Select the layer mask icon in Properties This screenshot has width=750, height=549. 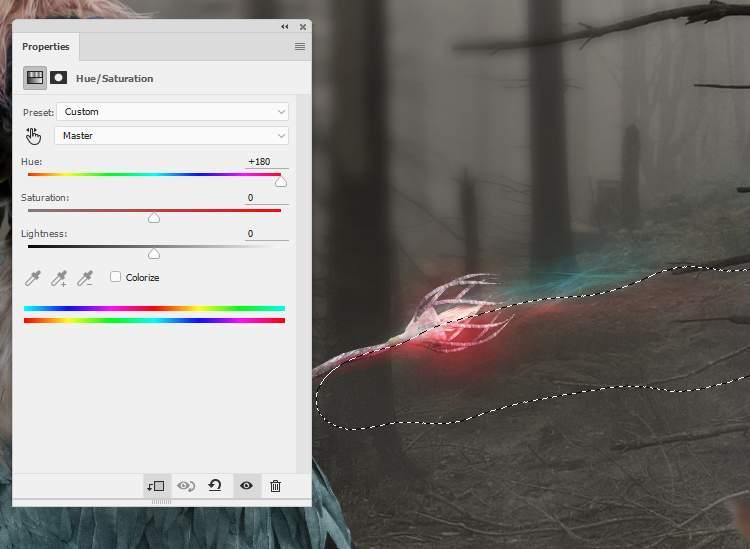[58, 78]
